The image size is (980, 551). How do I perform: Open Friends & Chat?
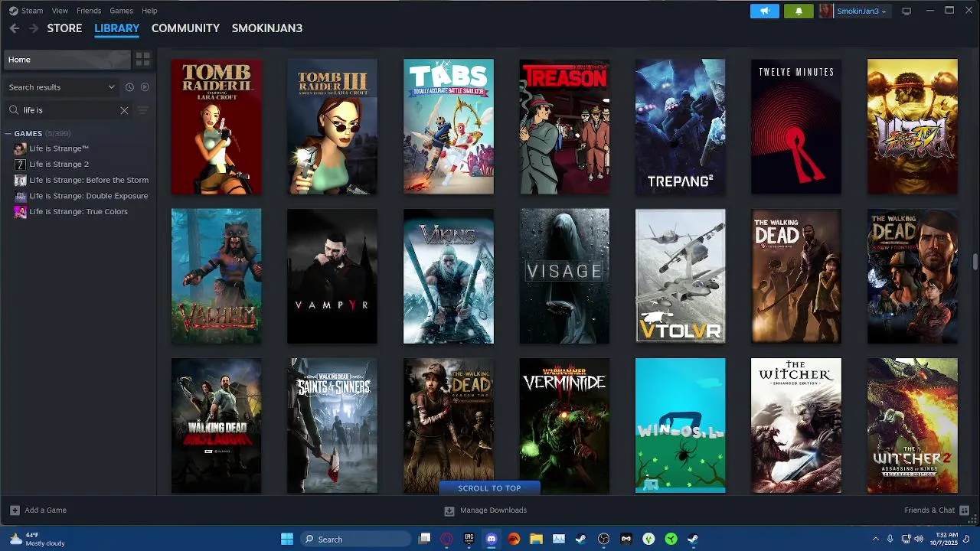[937, 510]
